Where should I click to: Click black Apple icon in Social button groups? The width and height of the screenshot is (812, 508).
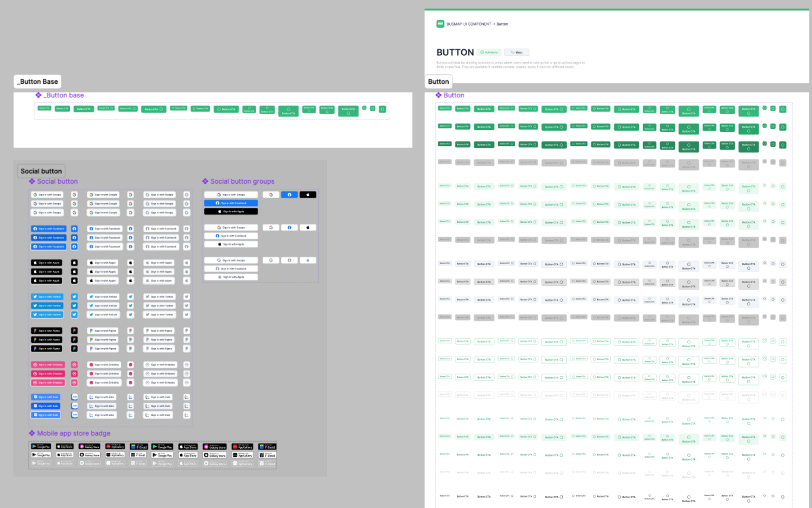[x=308, y=195]
